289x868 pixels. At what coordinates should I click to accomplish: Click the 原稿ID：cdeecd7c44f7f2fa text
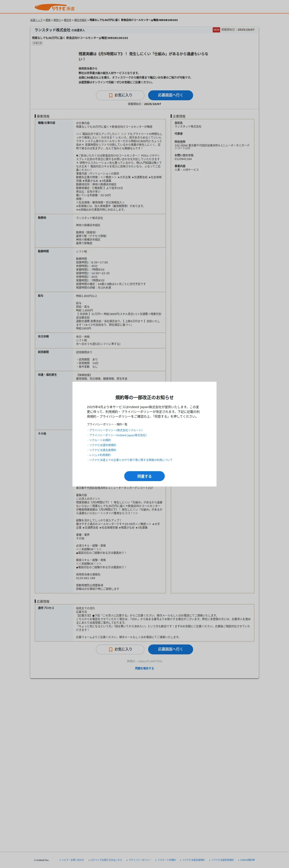pyautogui.click(x=144, y=661)
